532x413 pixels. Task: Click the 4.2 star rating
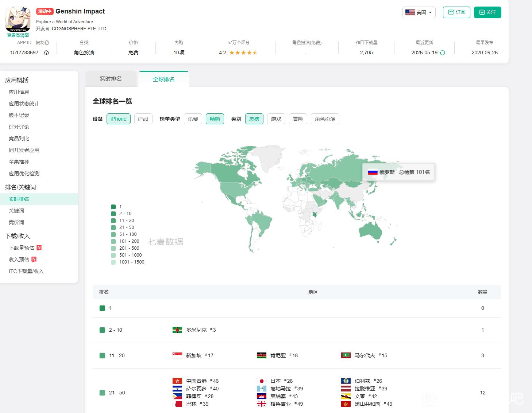point(238,53)
